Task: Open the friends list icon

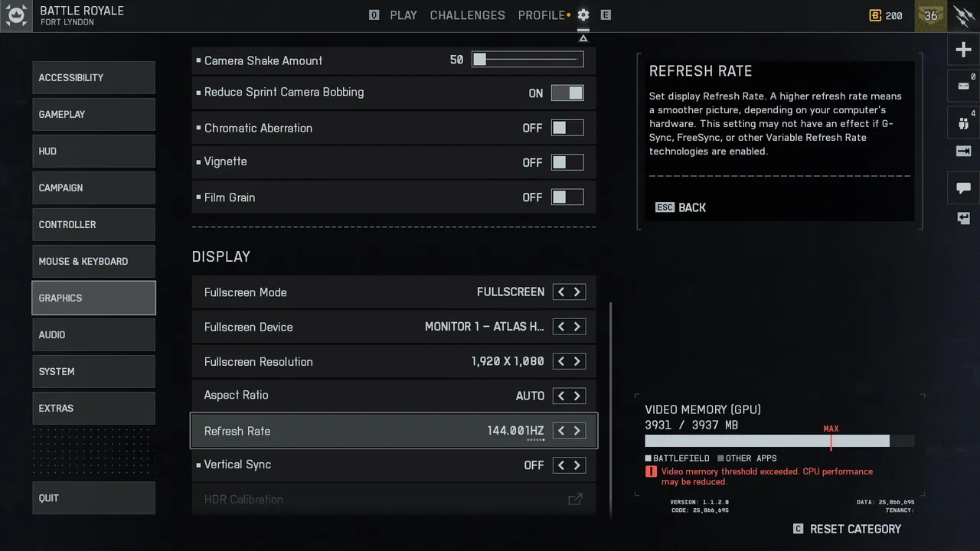Action: (963, 122)
